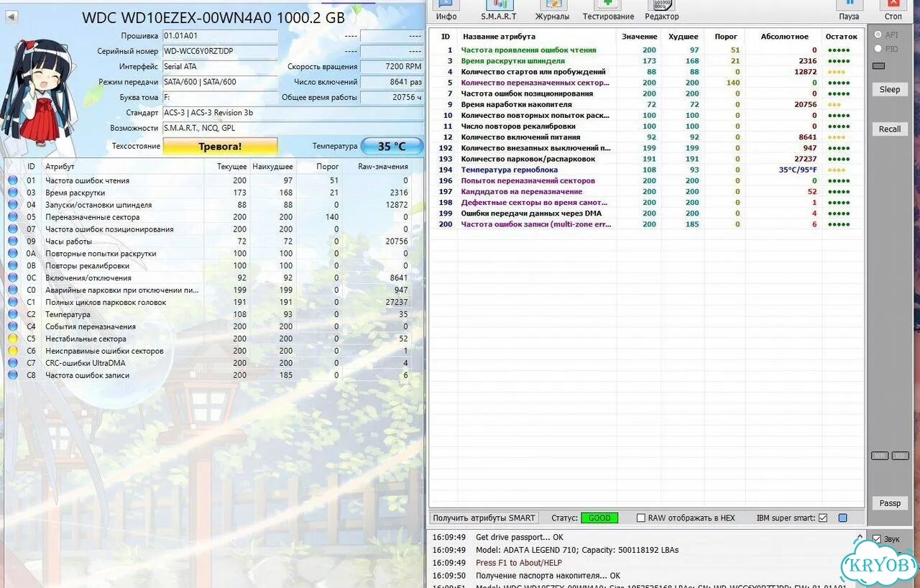The image size is (920, 588).
Task: Click yellow status circle of Неисправимые ошибки секторов
Action: pos(13,351)
